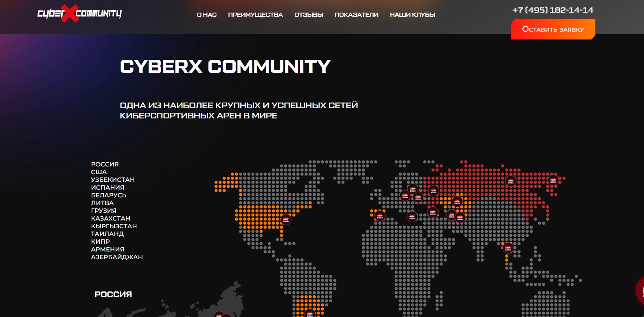
Task: Click the CyberX marker in western Russia near the Europe cluster
Action: tap(433, 190)
